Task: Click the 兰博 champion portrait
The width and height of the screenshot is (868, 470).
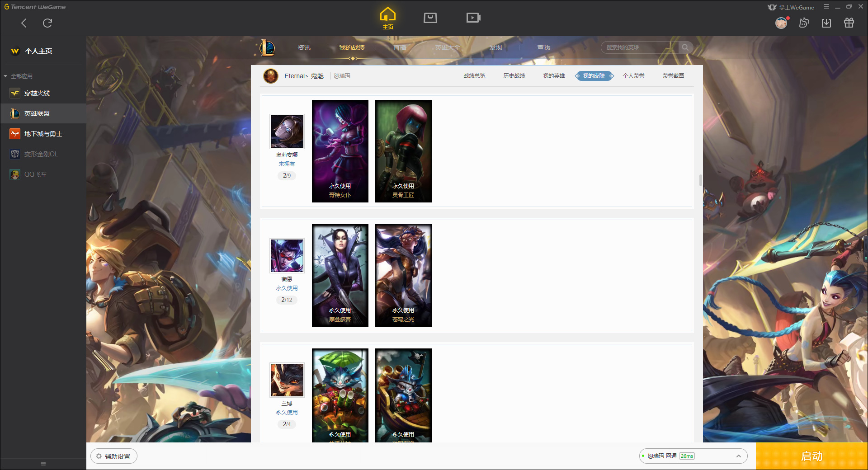Action: (x=287, y=380)
